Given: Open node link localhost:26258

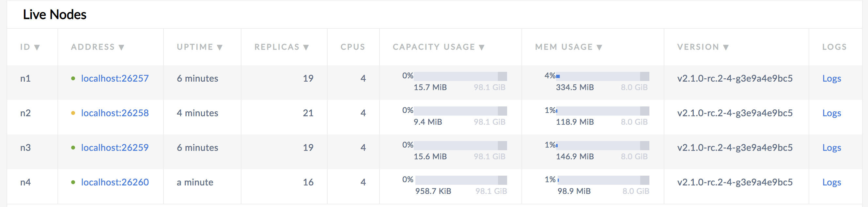Looking at the screenshot, I should (x=115, y=113).
